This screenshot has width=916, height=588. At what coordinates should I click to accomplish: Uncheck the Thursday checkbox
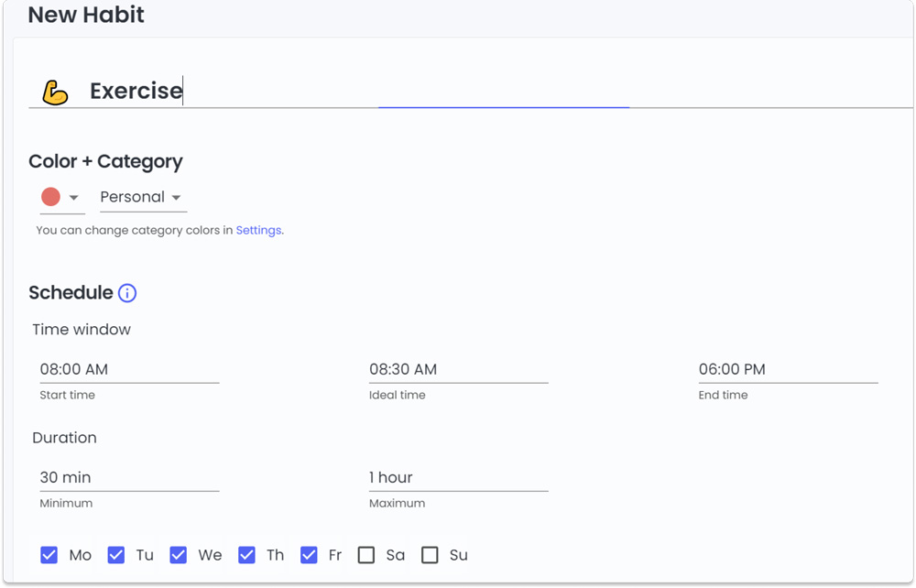click(x=246, y=555)
